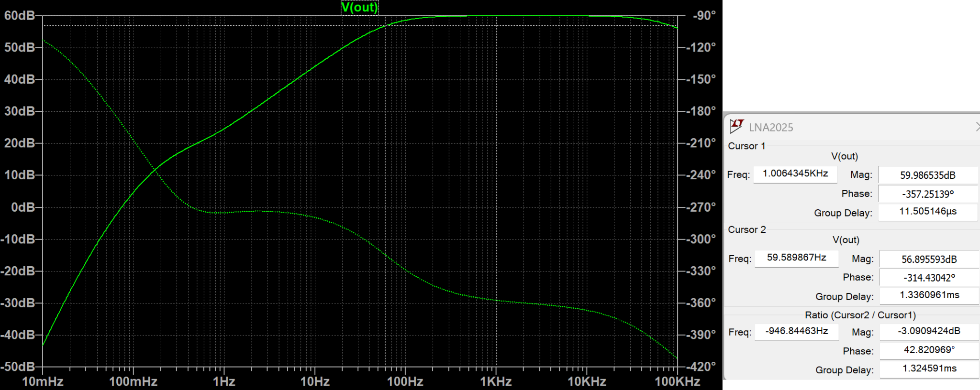Screen dimensions: 980x390
Task: Click the V(out) label under Cursor 1
Action: [x=845, y=156]
